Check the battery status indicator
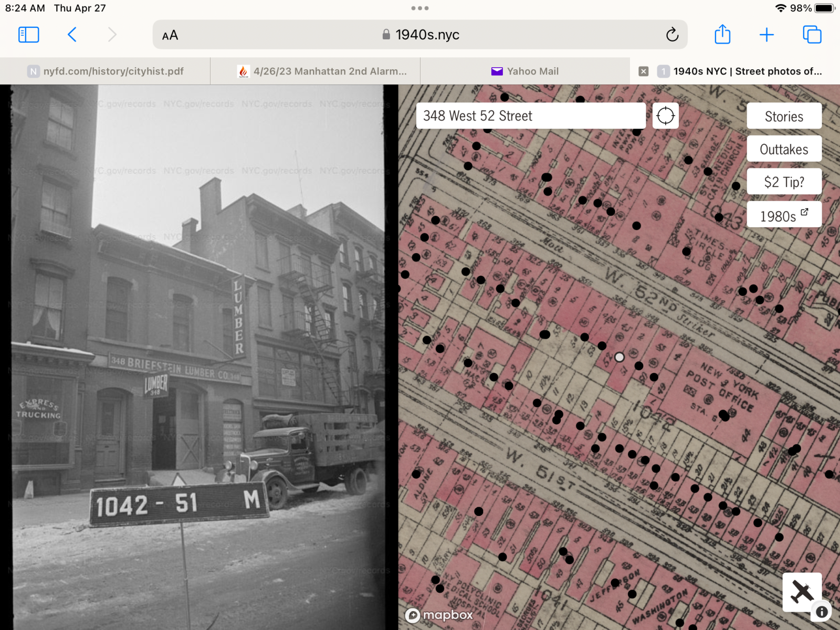 click(824, 8)
